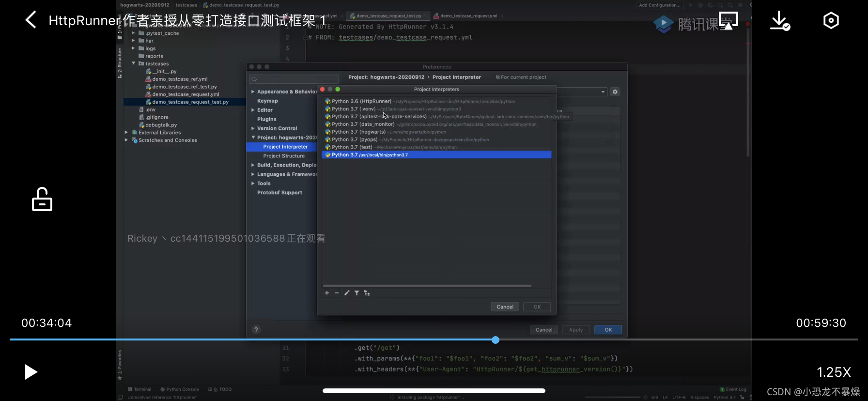This screenshot has width=868, height=401.
Task: Select Python 3.6 (HttpRunner) interpreter
Action: (x=436, y=101)
